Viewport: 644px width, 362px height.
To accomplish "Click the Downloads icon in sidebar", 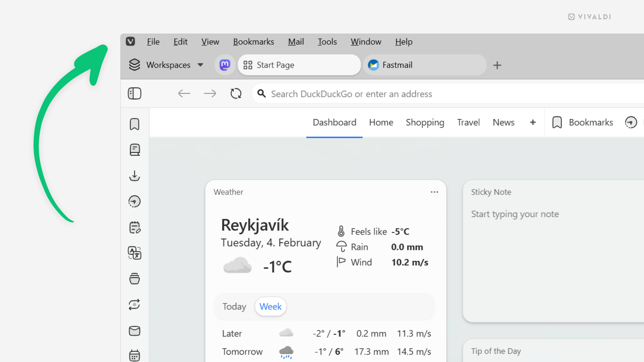I will point(134,176).
